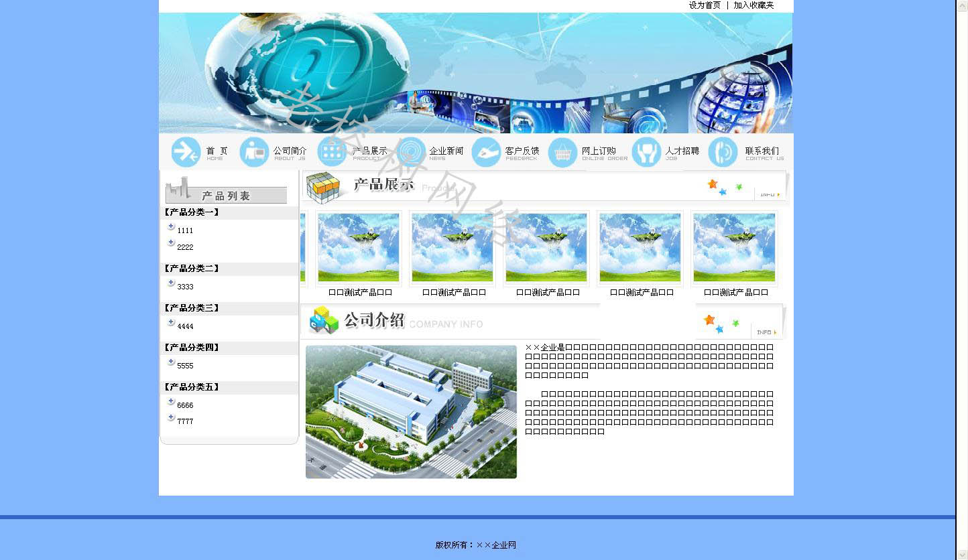The image size is (968, 560).
Task: Open the 联系我们 menu label
Action: tap(762, 151)
